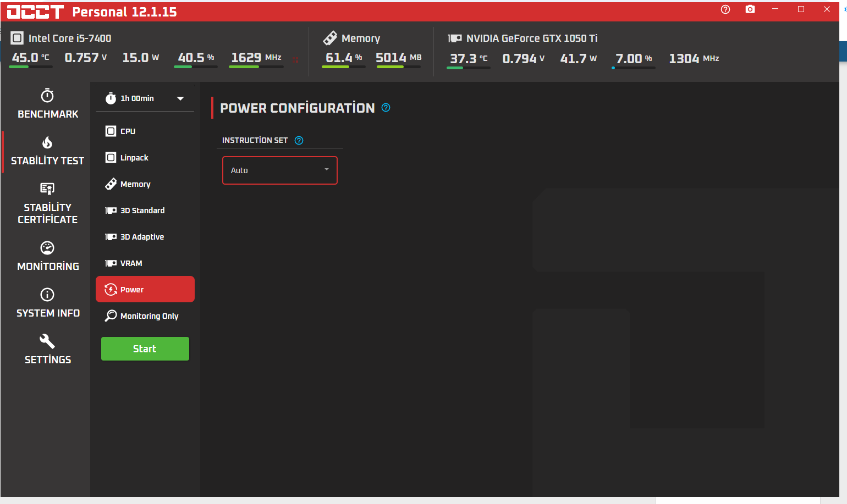
Task: Click the CPU frequency 1629 MHz reading
Action: pyautogui.click(x=256, y=58)
